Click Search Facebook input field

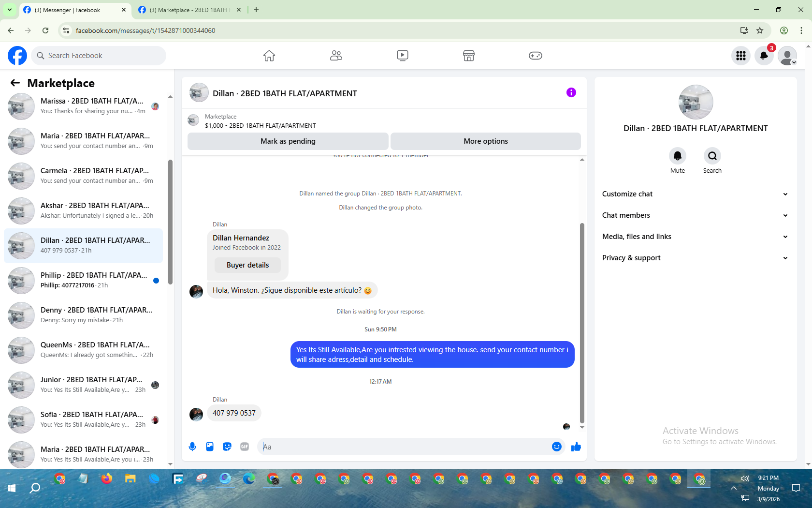(99, 56)
